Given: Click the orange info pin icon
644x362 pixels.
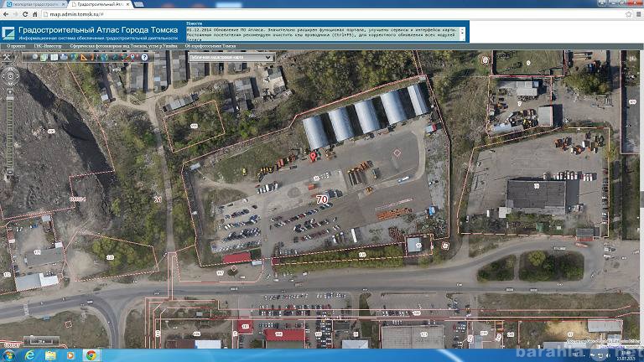Looking at the screenshot, I should point(93,57).
